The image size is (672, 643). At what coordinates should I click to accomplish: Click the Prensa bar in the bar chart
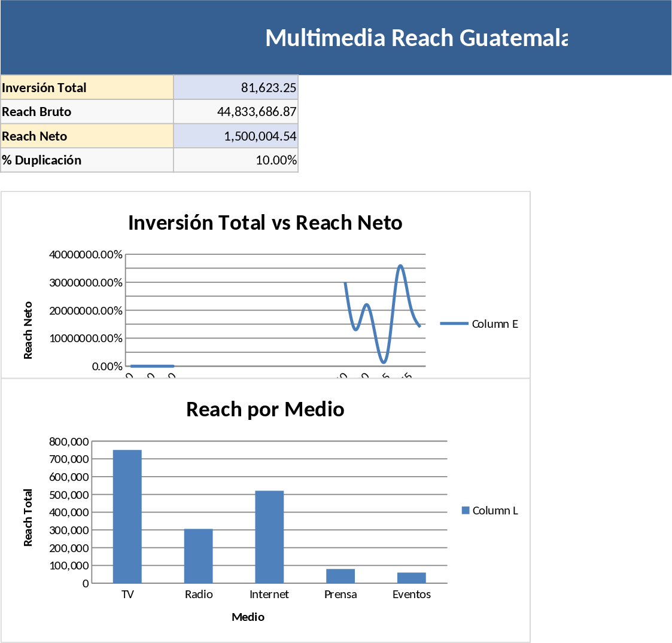pyautogui.click(x=340, y=575)
